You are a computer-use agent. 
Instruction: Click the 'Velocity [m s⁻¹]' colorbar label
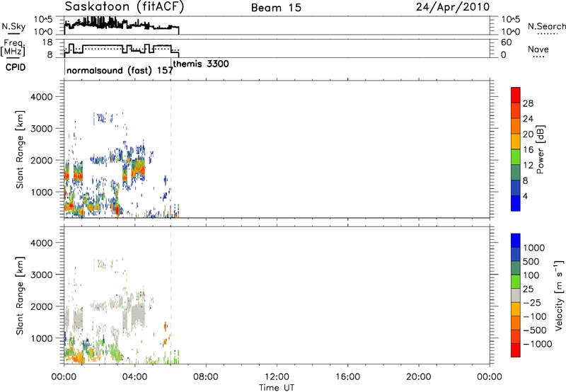pos(559,295)
